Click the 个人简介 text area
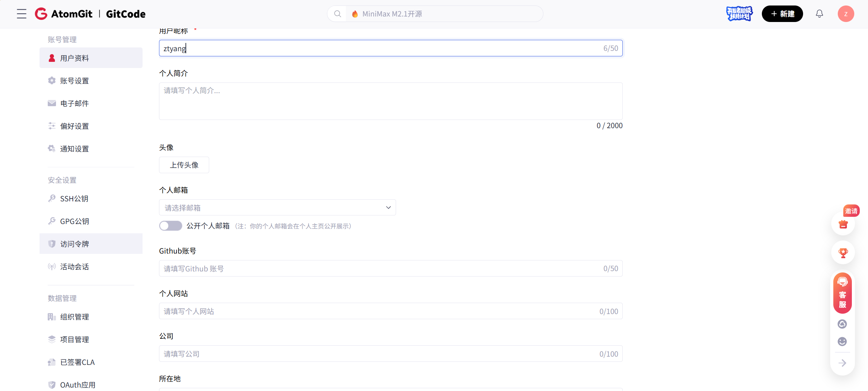The width and height of the screenshot is (868, 391). (x=391, y=101)
